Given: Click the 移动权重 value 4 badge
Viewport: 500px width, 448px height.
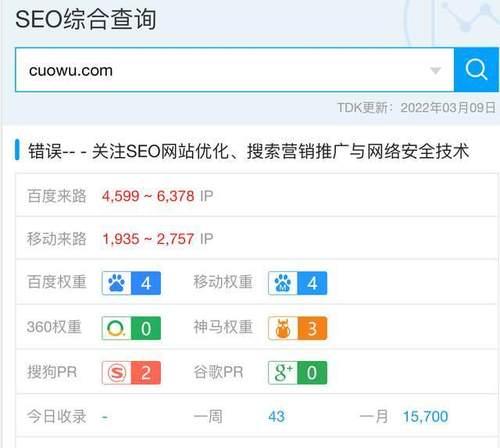Looking at the screenshot, I should pyautogui.click(x=312, y=283).
